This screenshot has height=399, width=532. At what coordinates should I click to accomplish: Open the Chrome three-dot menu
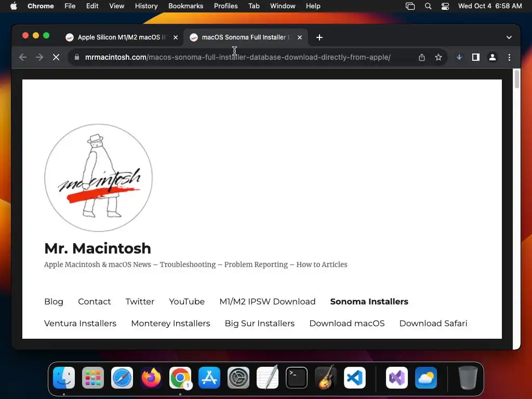pyautogui.click(x=509, y=57)
